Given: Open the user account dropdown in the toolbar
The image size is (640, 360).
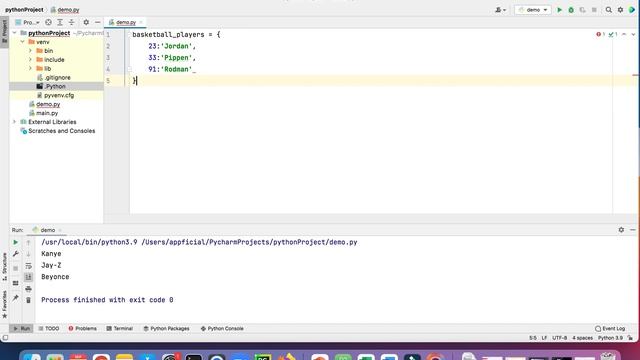Looking at the screenshot, I should [500, 10].
